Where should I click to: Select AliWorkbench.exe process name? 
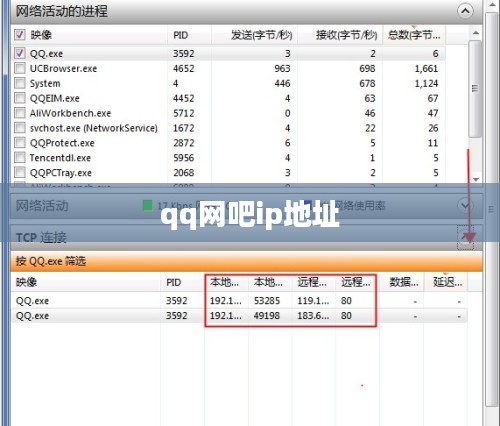[x=70, y=113]
